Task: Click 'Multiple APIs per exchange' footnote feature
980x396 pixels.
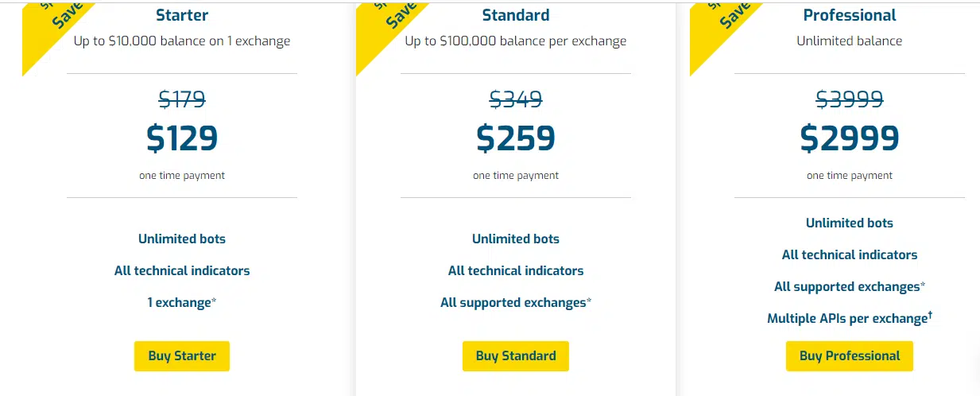Action: pyautogui.click(x=850, y=318)
